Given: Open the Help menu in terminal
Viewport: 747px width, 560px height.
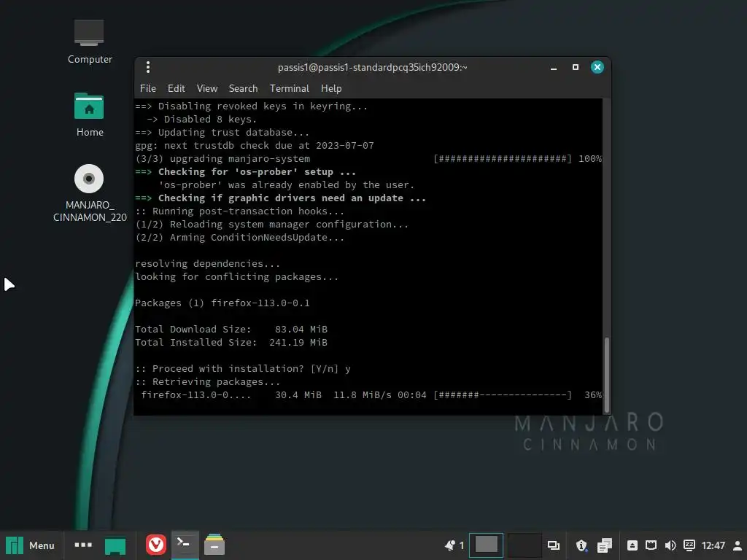Looking at the screenshot, I should click(x=331, y=88).
